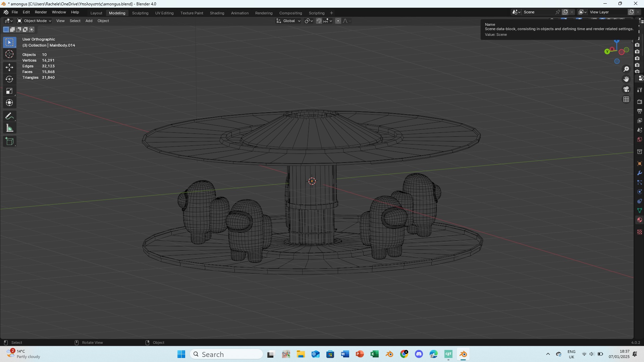644x362 pixels.
Task: Click the New Scene duplicate button
Action: click(x=565, y=12)
